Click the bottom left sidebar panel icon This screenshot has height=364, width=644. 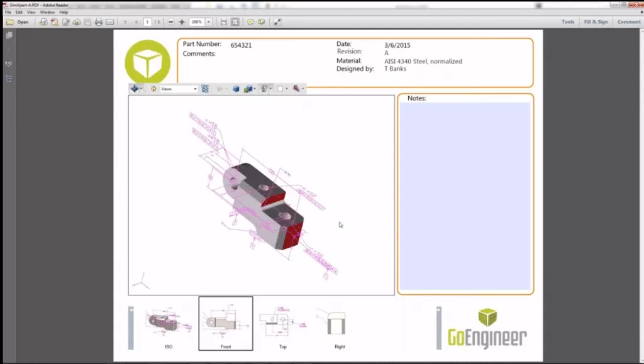click(9, 79)
